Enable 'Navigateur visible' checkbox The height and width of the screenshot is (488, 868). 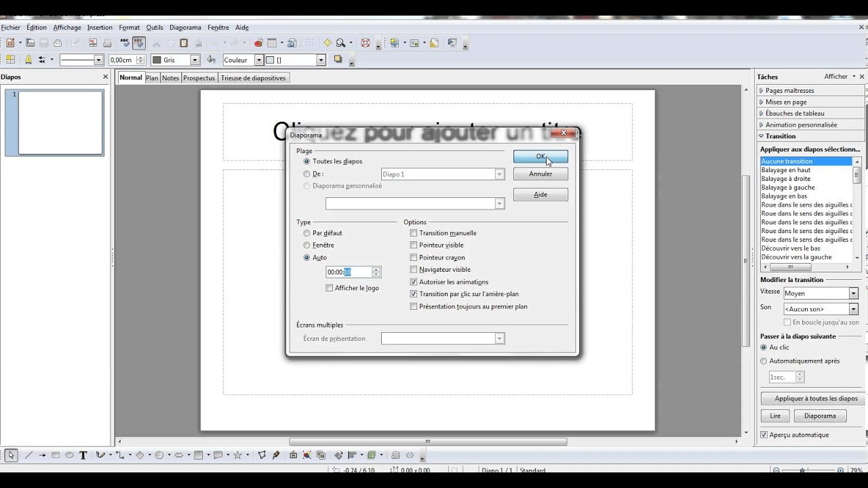(x=414, y=270)
